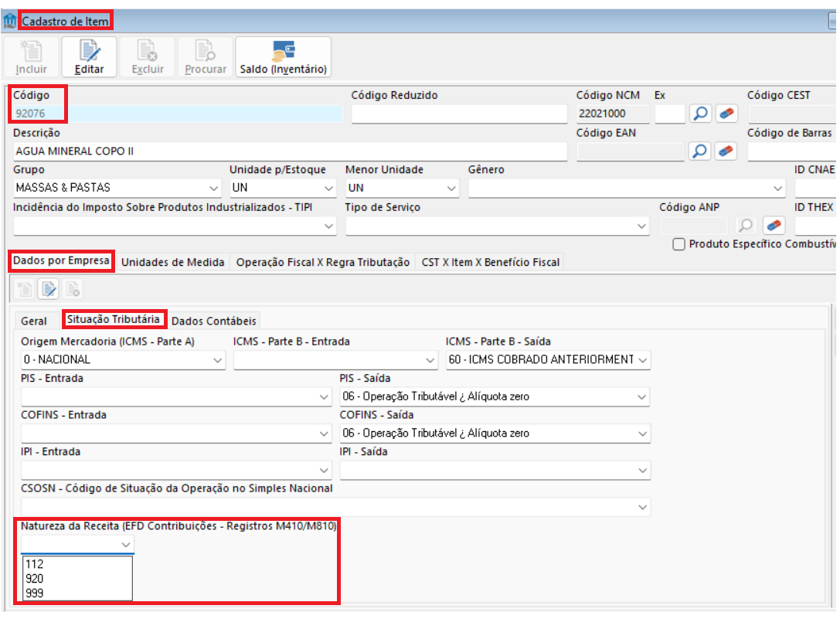The width and height of the screenshot is (840, 619).
Task: Select option 920 in Natureza list
Action: [78, 579]
